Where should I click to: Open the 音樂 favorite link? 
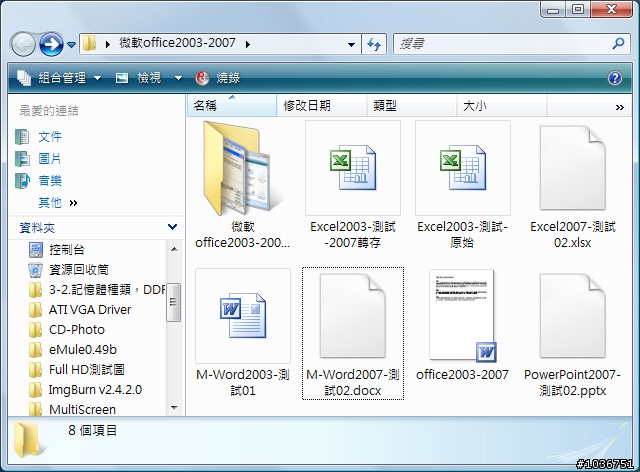50,180
